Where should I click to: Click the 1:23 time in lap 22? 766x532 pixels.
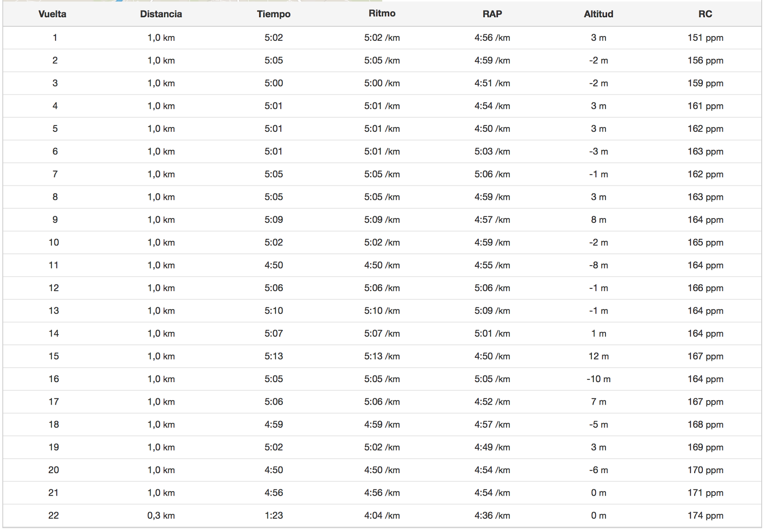point(273,516)
